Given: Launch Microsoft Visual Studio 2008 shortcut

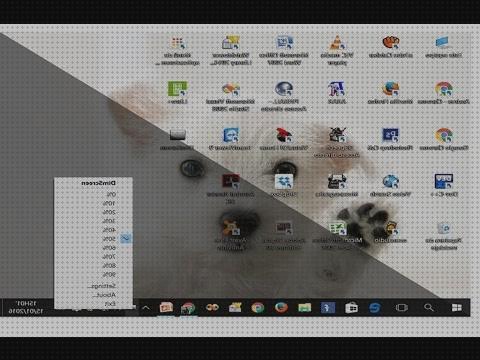Looking at the screenshot, I should (230, 96).
